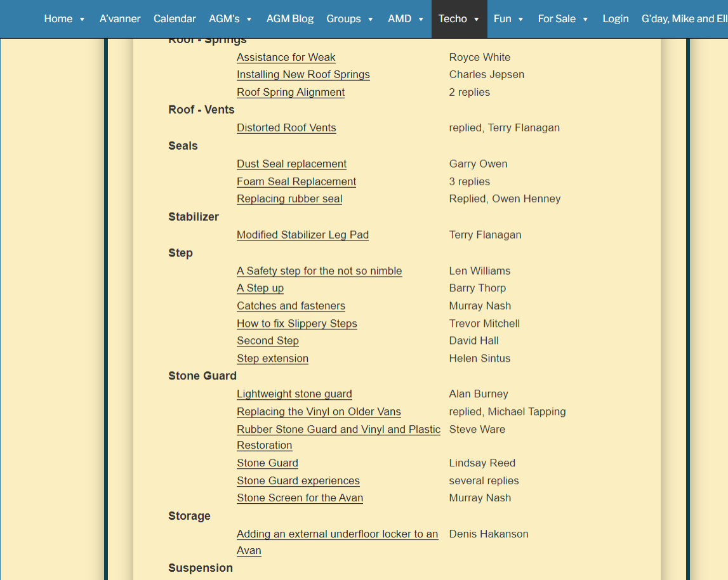Screen dimensions: 728x580
Task: Click the author name Steve Ware
Action: [x=477, y=430]
